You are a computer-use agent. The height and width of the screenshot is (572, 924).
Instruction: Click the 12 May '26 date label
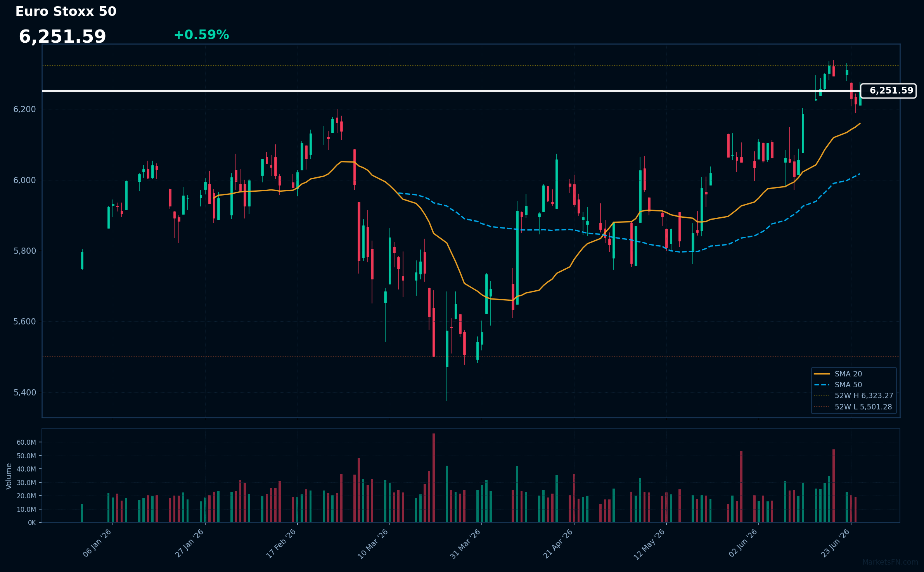(x=650, y=544)
